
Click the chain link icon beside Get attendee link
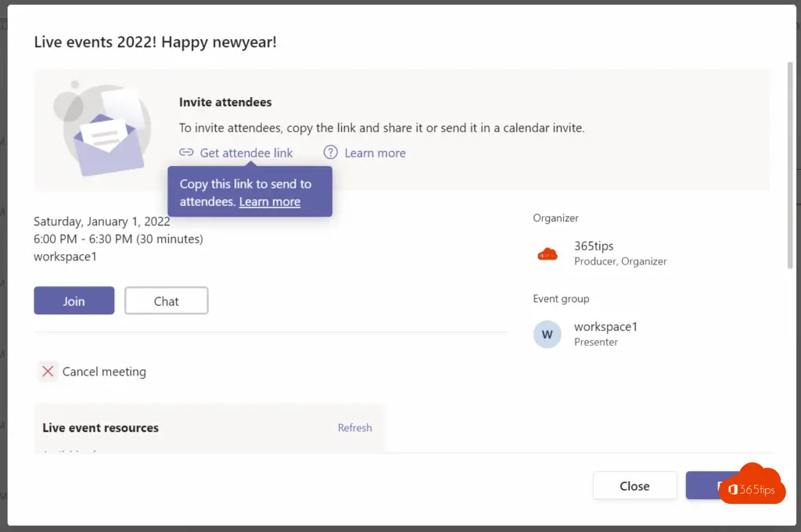click(x=186, y=153)
